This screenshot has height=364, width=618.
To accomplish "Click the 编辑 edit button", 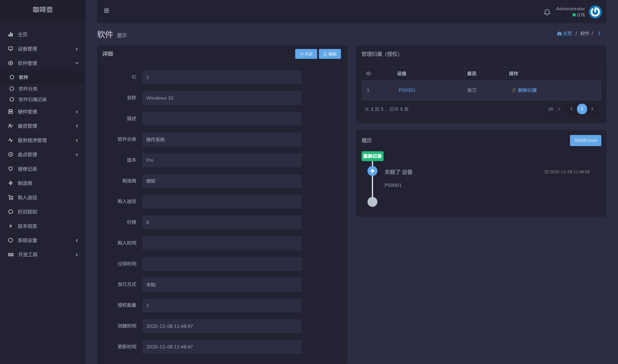I will pyautogui.click(x=330, y=54).
